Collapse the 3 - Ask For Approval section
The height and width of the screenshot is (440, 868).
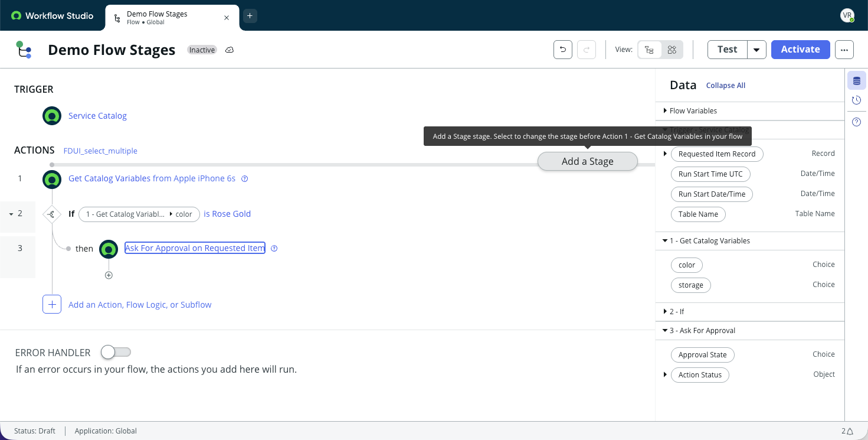point(665,330)
